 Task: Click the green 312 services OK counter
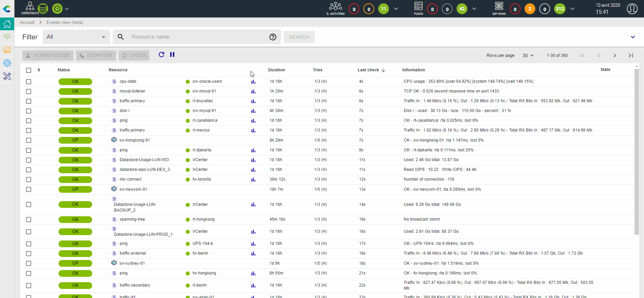coord(560,9)
